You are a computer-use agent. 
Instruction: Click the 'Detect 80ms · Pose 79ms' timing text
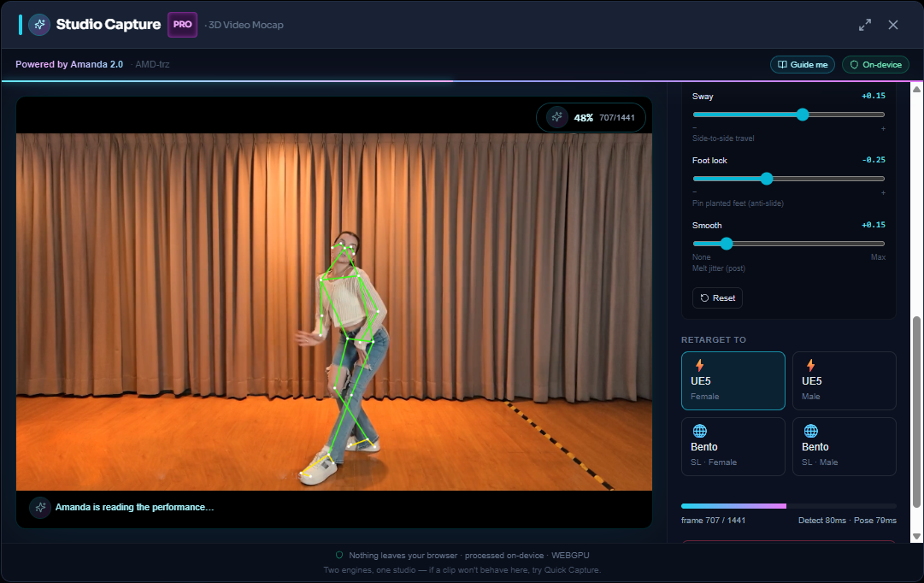[x=847, y=520]
